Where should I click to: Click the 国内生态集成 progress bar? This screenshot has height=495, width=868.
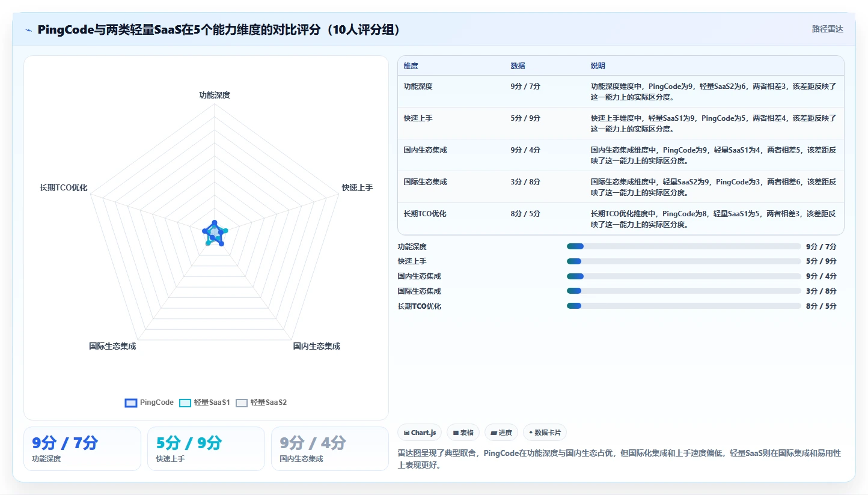(x=684, y=276)
